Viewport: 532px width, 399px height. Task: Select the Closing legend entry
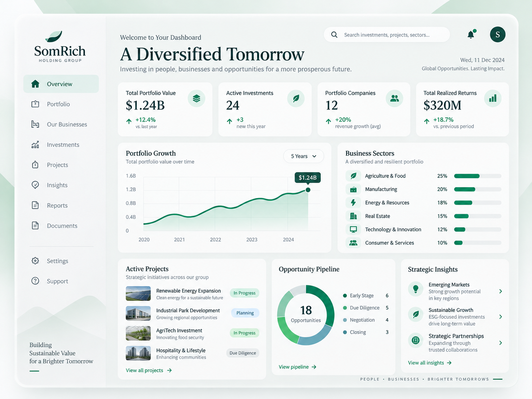click(x=366, y=332)
